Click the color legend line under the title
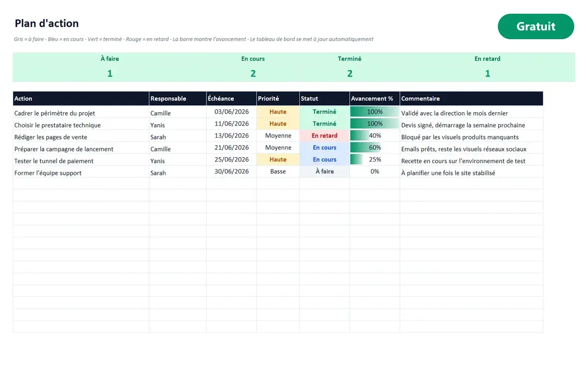 pyautogui.click(x=194, y=39)
